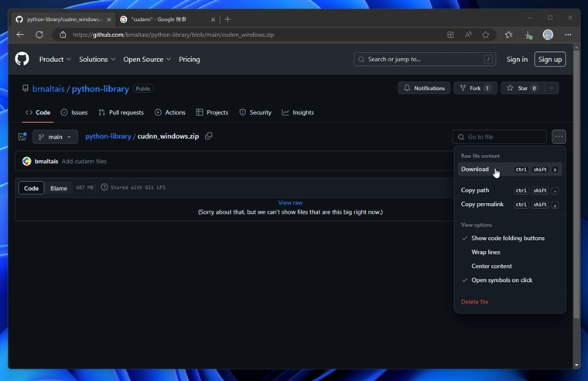Image resolution: width=588 pixels, height=381 pixels.
Task: Open the Favorites list icon
Action: click(x=508, y=35)
